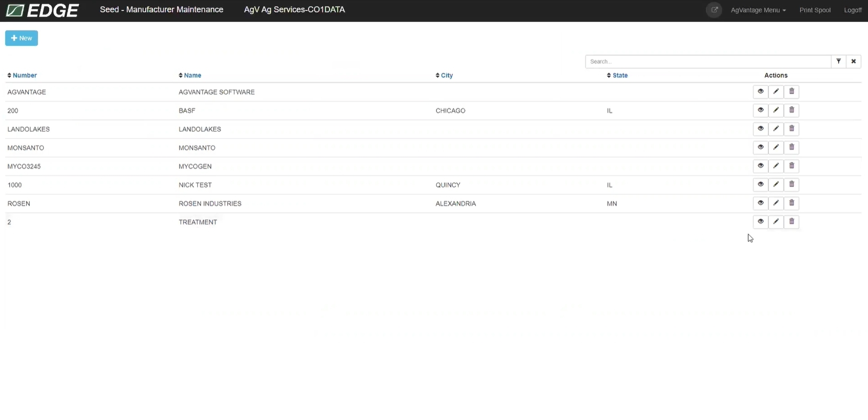Create a New manufacturer
This screenshot has height=420, width=868.
[21, 38]
